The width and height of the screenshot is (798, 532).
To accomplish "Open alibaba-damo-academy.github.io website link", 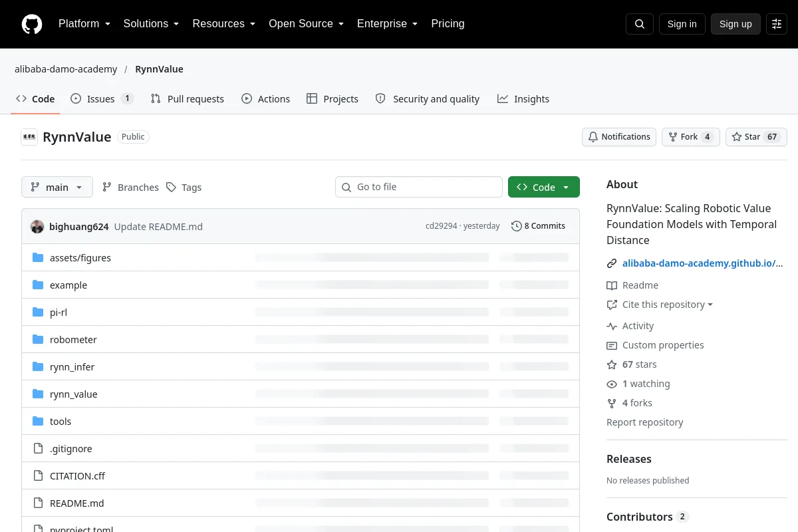I will pyautogui.click(x=703, y=263).
